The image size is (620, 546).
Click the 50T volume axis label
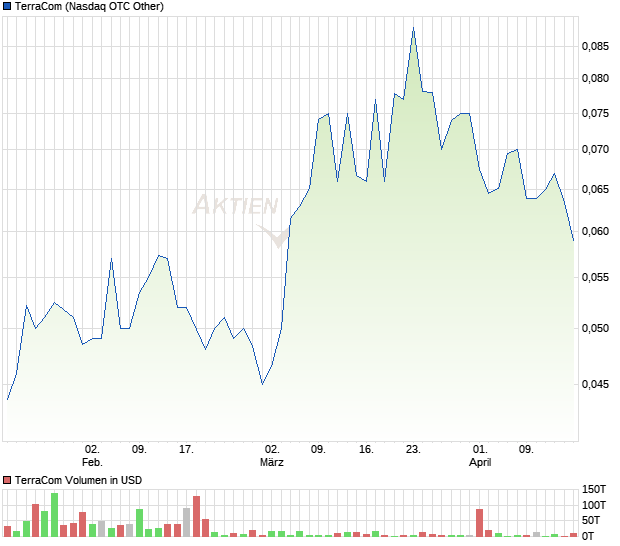pyautogui.click(x=591, y=521)
